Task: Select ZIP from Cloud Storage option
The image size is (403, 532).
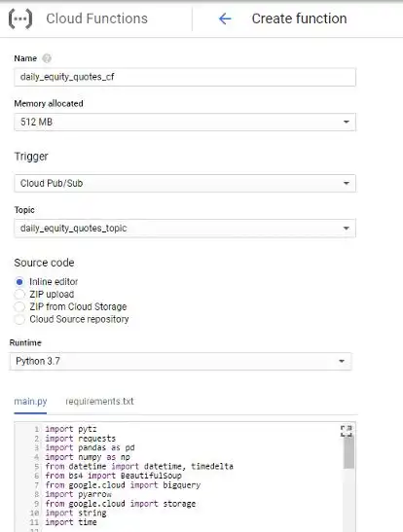Action: coord(19,306)
